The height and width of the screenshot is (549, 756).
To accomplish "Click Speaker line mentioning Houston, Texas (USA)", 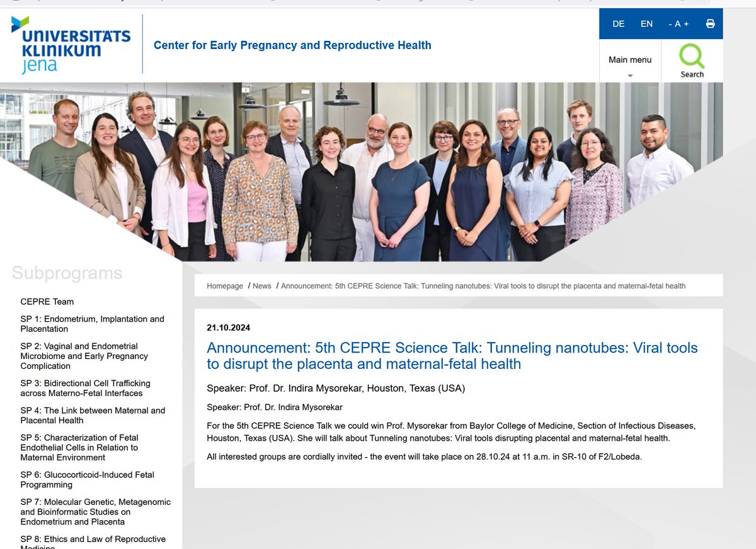I will point(336,388).
